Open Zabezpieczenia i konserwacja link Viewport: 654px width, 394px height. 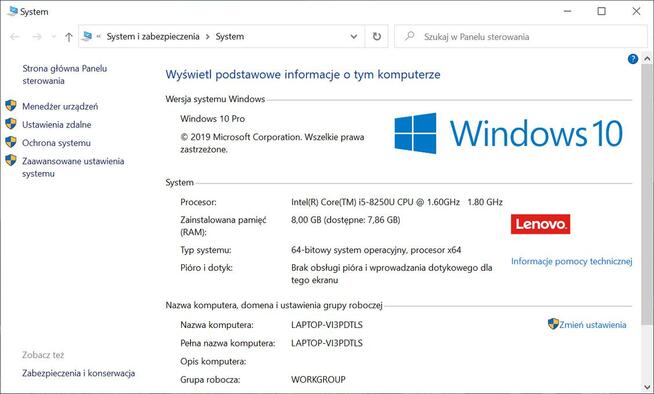click(x=78, y=373)
